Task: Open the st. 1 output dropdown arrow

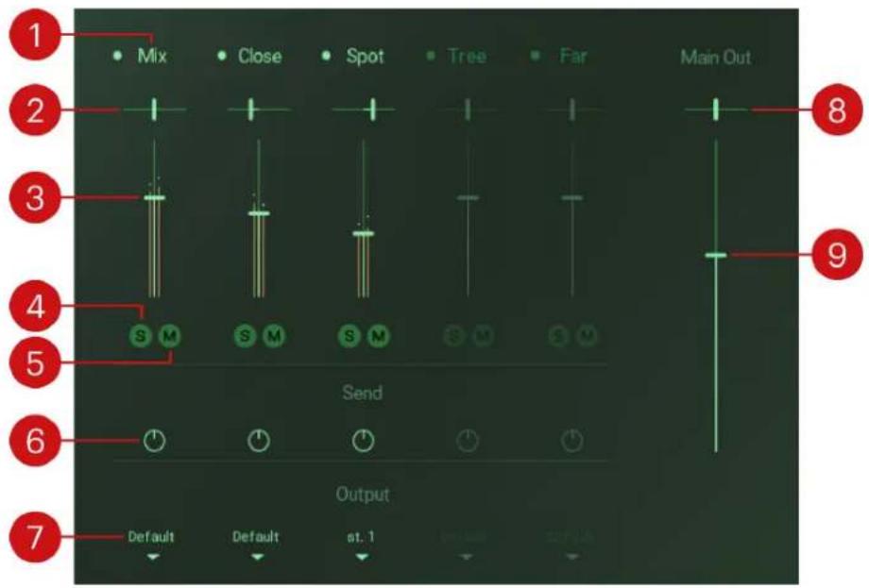Action: click(362, 557)
